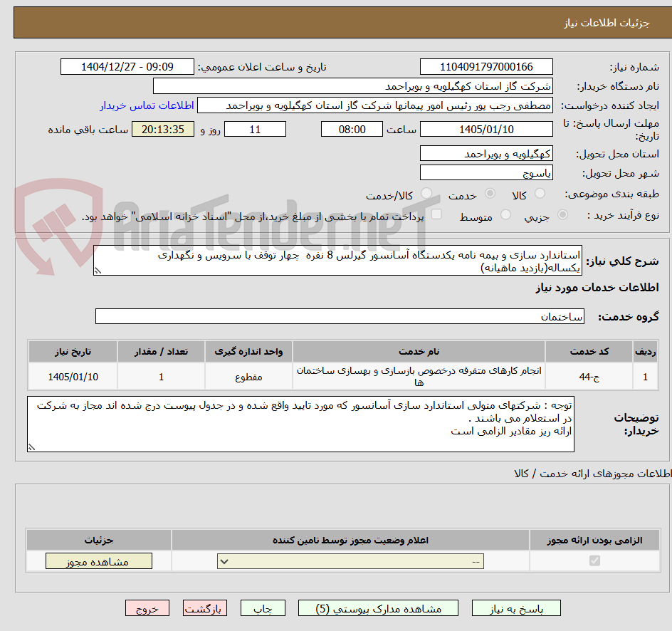Click the service group field ساختمان
672x631 pixels.
point(340,316)
